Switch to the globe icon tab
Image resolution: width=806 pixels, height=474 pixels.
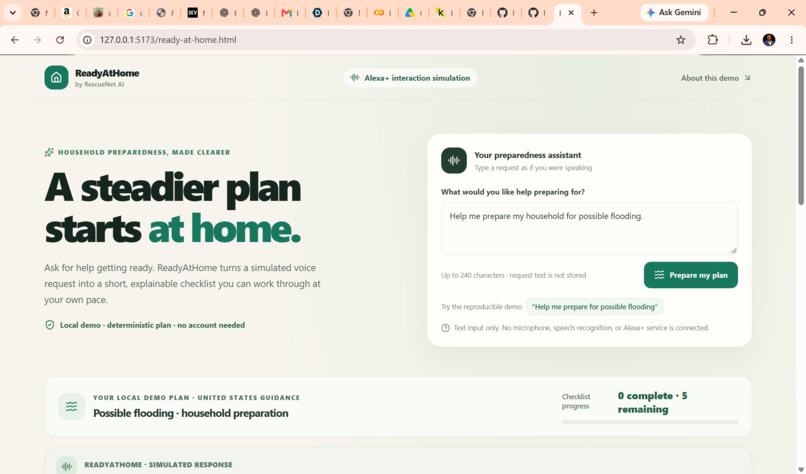pos(164,13)
